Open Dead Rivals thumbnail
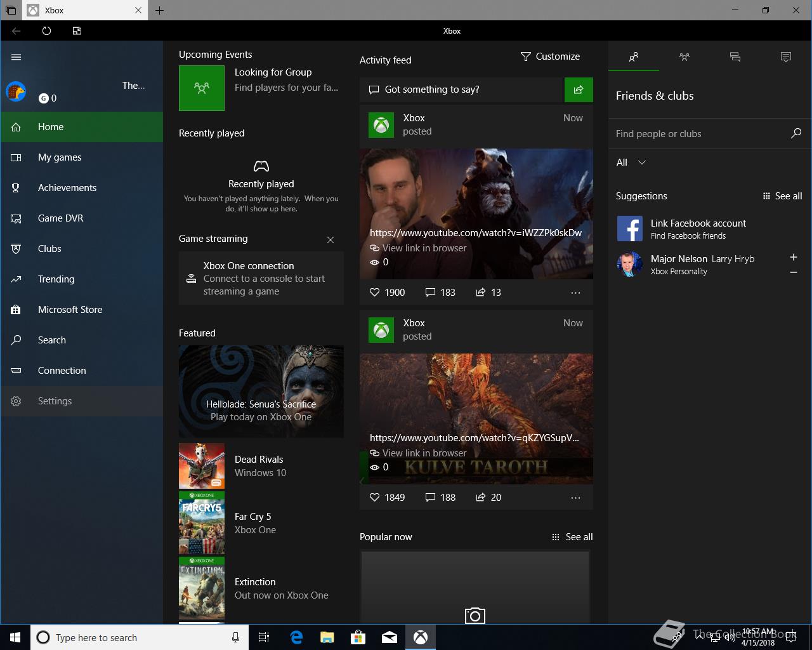The image size is (812, 650). 202,466
